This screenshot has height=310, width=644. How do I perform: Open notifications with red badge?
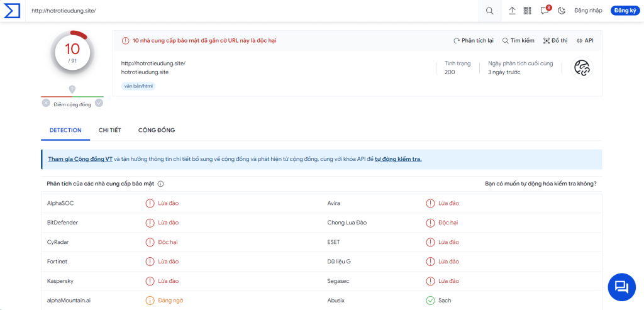point(545,10)
